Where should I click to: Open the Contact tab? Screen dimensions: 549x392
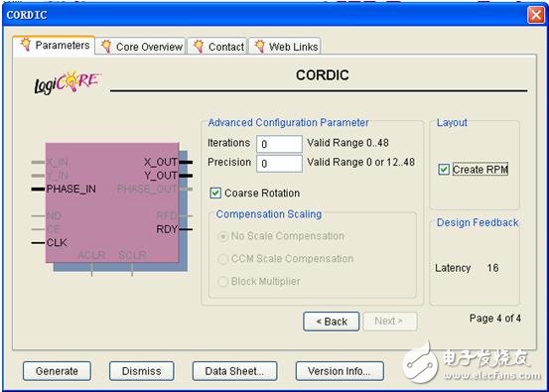(217, 47)
